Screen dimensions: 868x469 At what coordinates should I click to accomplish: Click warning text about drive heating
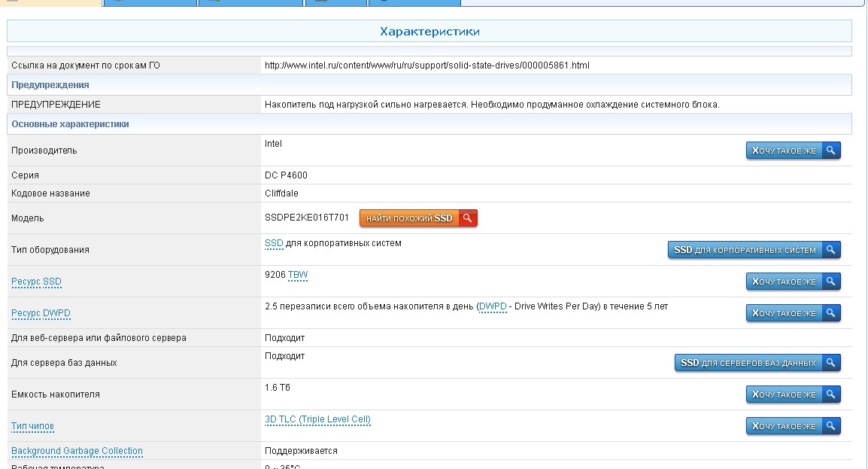(492, 105)
